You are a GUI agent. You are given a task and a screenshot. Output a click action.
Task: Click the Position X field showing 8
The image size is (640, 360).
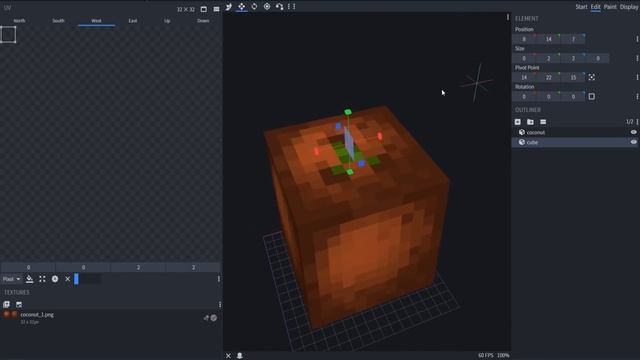(x=524, y=39)
